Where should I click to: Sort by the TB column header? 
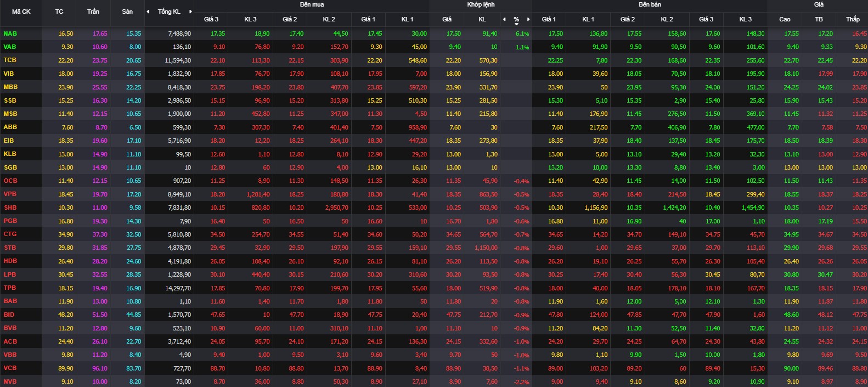(x=819, y=19)
